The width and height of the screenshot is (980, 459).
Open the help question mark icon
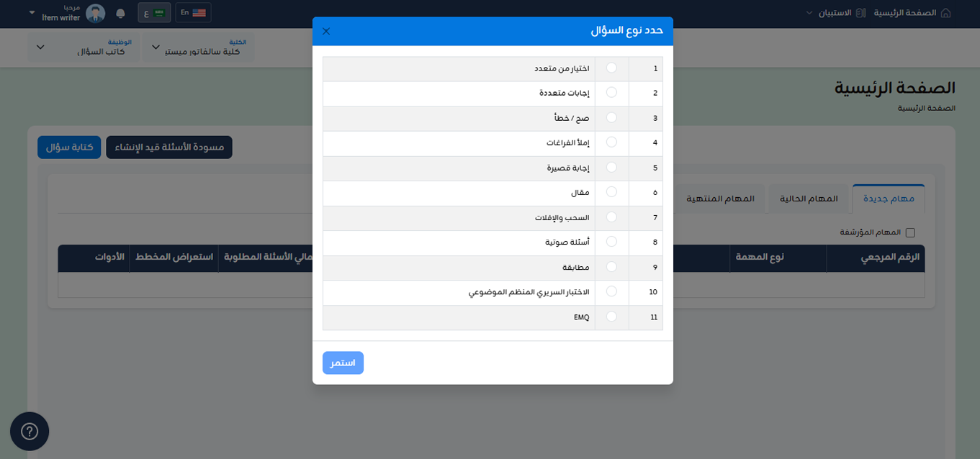pos(30,431)
